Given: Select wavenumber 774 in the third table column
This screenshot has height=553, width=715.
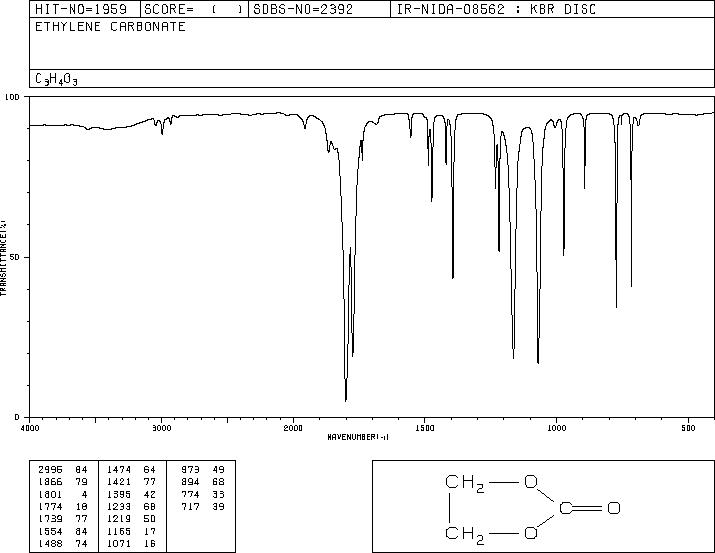Looking at the screenshot, I should 190,494.
